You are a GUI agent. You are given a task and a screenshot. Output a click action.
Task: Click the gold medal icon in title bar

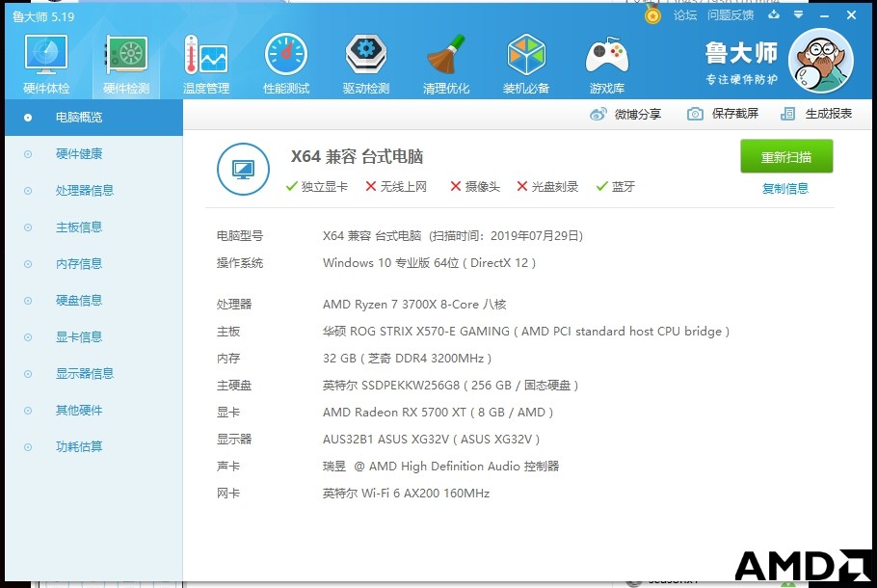point(652,14)
